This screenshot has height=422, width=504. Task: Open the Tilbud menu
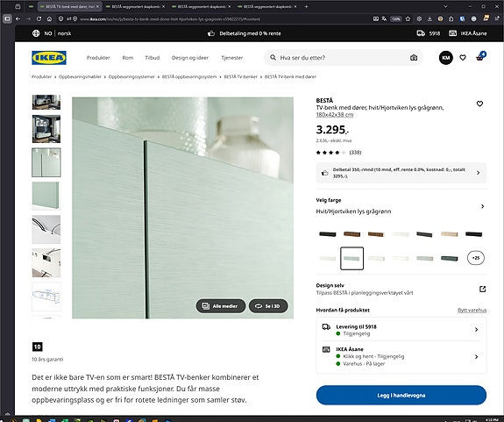click(x=152, y=58)
